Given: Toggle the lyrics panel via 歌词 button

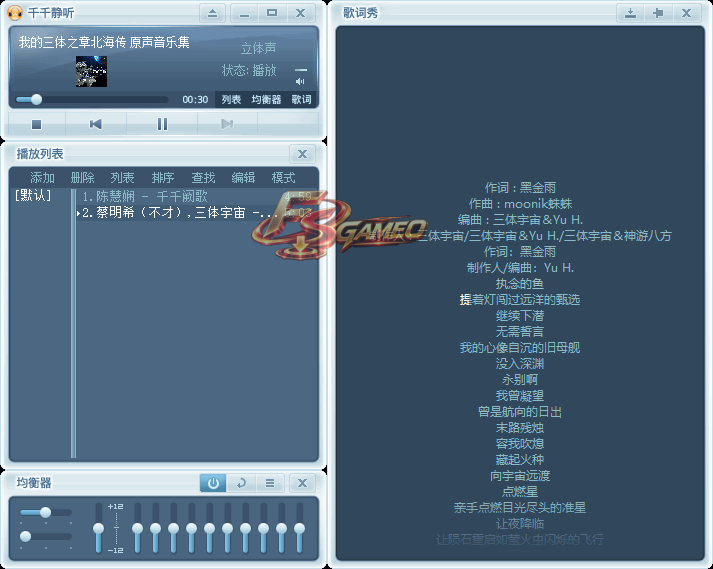Looking at the screenshot, I should tap(301, 99).
